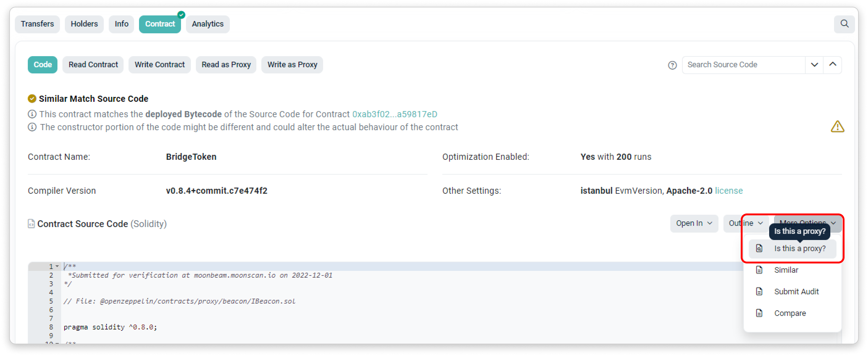Viewport: 868px width, 356px height.
Task: Open contract address 0xab3f02...a59817eD link
Action: pos(394,114)
